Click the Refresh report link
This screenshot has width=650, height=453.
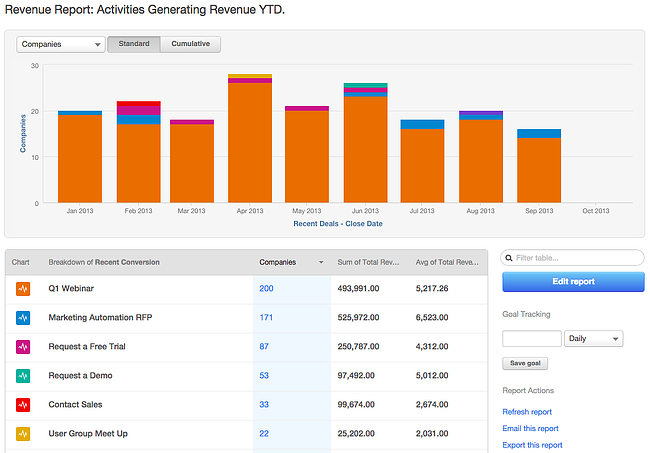point(527,412)
